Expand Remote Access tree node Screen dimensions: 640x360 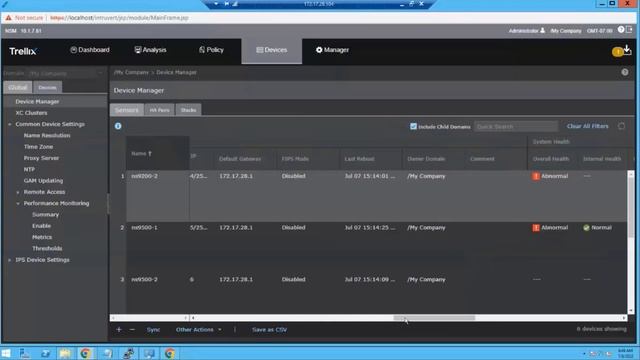(18, 192)
